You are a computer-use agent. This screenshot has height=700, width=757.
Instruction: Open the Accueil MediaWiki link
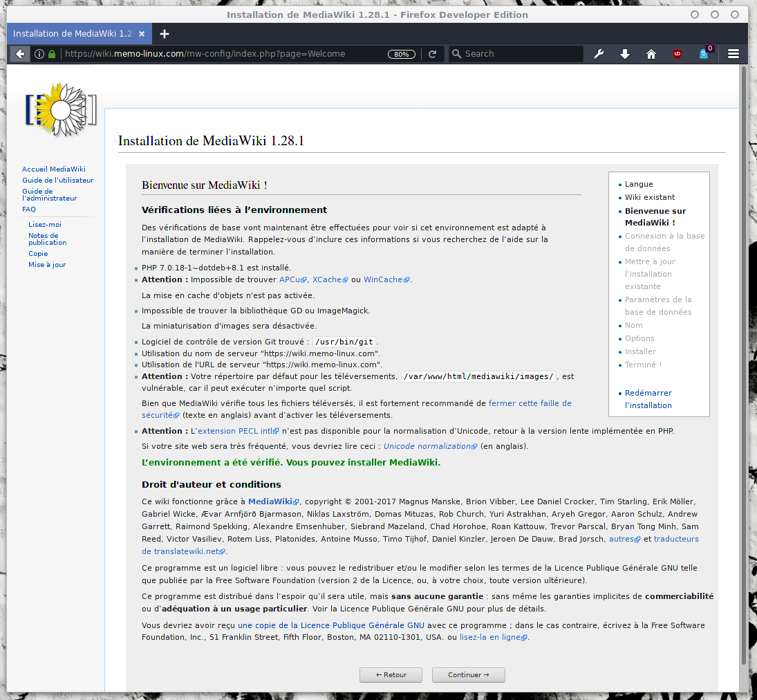tap(53, 169)
